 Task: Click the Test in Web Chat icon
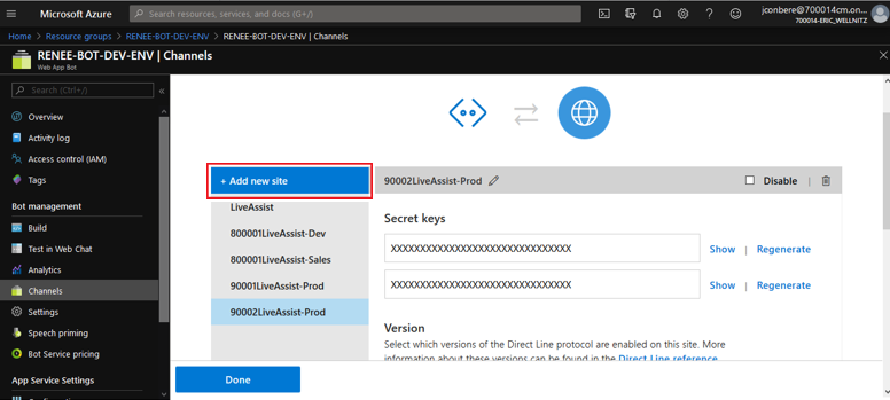[16, 249]
